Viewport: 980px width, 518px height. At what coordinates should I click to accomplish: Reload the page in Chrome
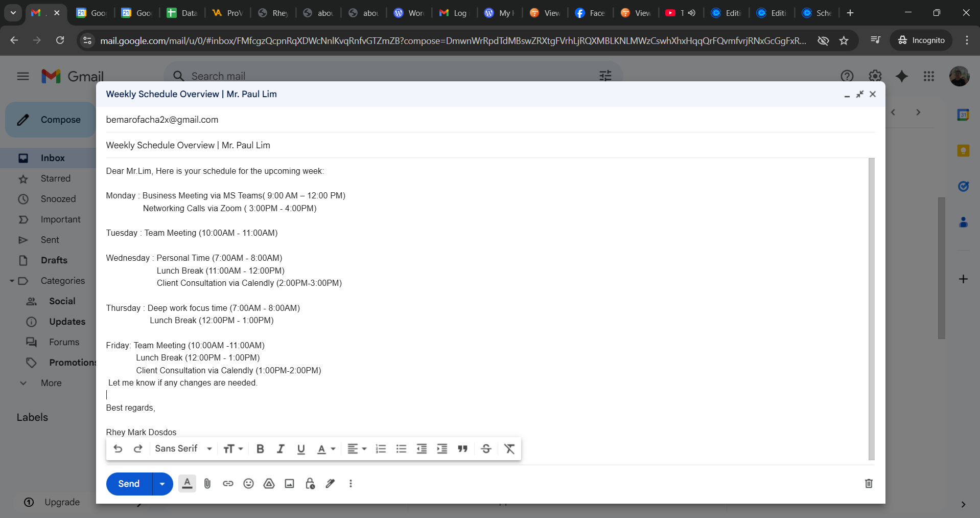pos(60,40)
